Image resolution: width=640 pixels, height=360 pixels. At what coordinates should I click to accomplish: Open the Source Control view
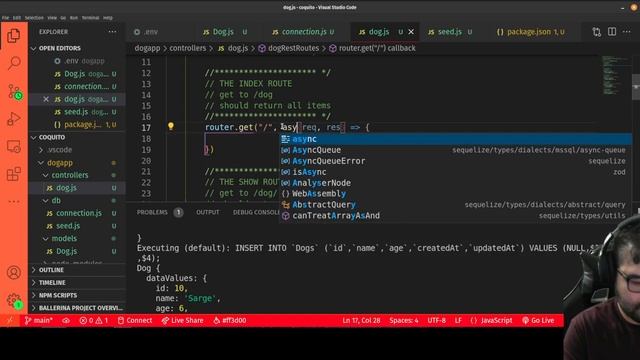click(x=14, y=92)
